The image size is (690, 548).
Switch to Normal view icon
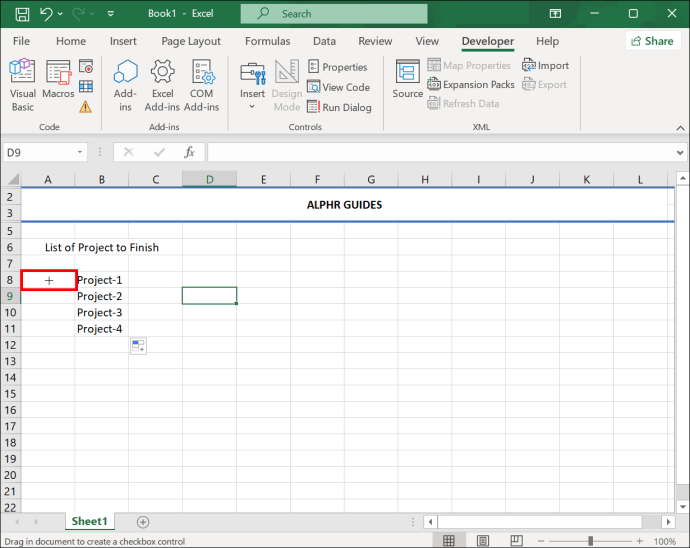(448, 541)
